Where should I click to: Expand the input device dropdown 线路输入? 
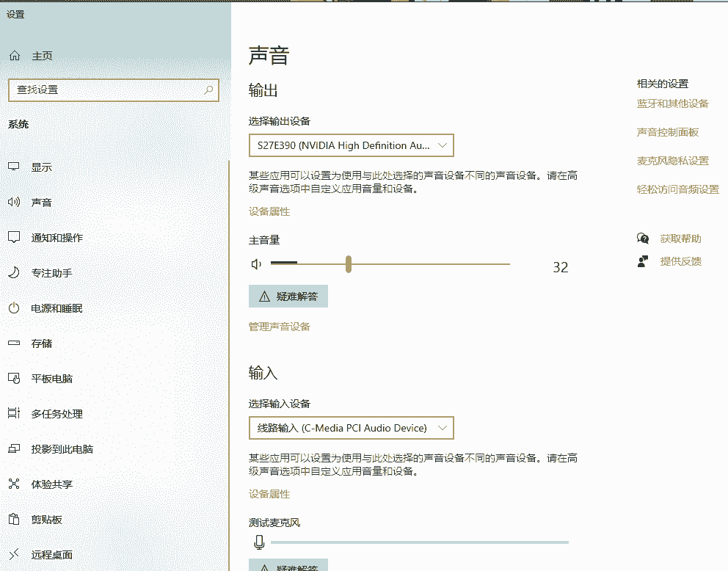(351, 428)
